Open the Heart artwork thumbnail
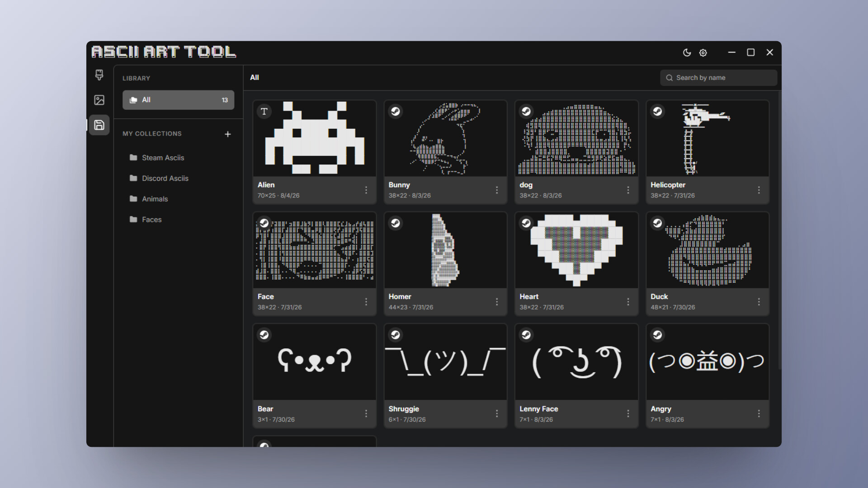 pos(576,250)
